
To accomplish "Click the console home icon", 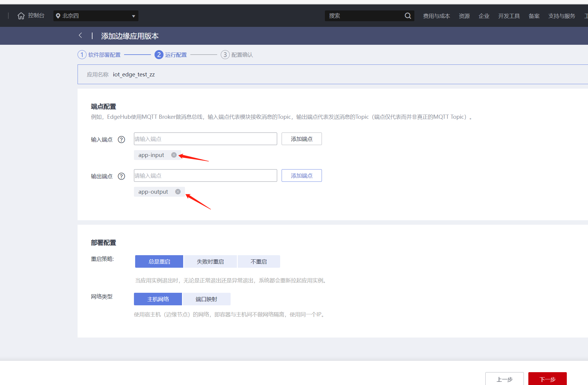I will click(21, 16).
